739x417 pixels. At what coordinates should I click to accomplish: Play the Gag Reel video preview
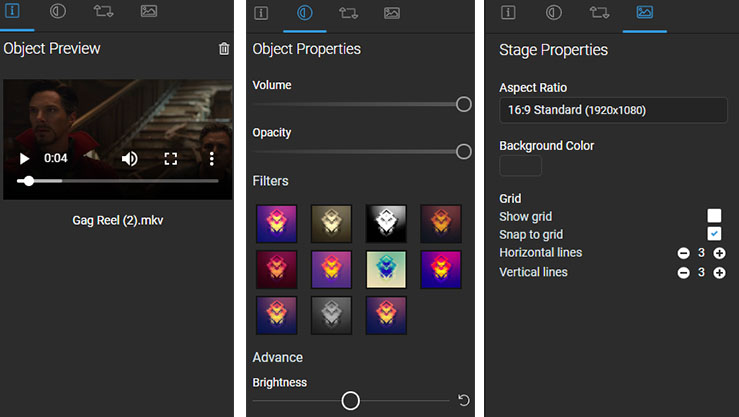(25, 159)
